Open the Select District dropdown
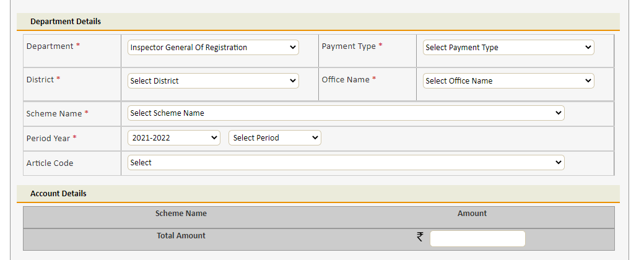 213,81
